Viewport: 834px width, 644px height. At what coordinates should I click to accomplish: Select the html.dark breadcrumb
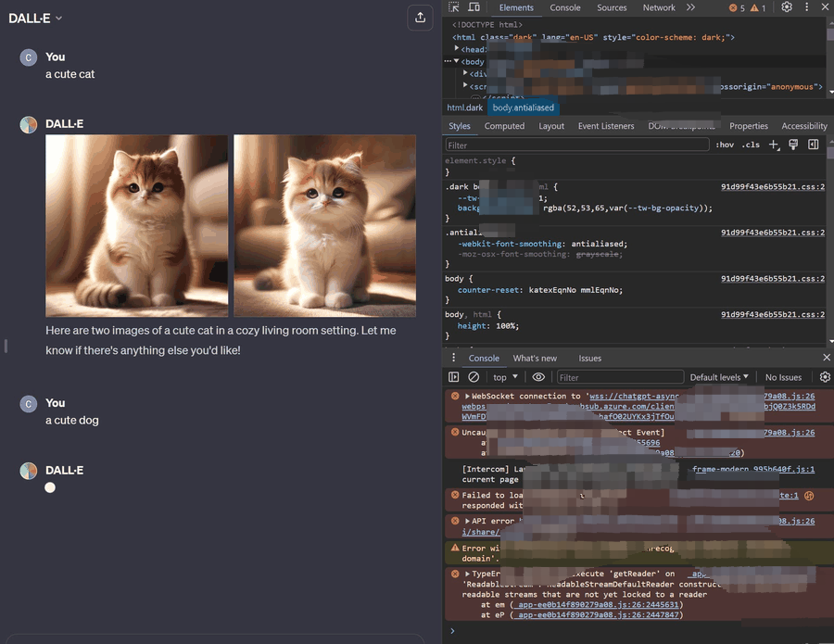pos(464,107)
